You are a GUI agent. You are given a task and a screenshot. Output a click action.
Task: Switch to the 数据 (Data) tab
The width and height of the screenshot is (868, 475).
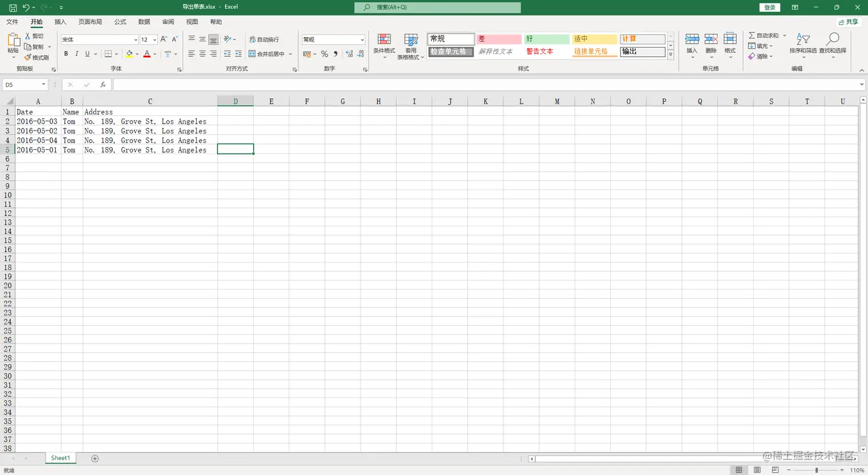(x=144, y=22)
